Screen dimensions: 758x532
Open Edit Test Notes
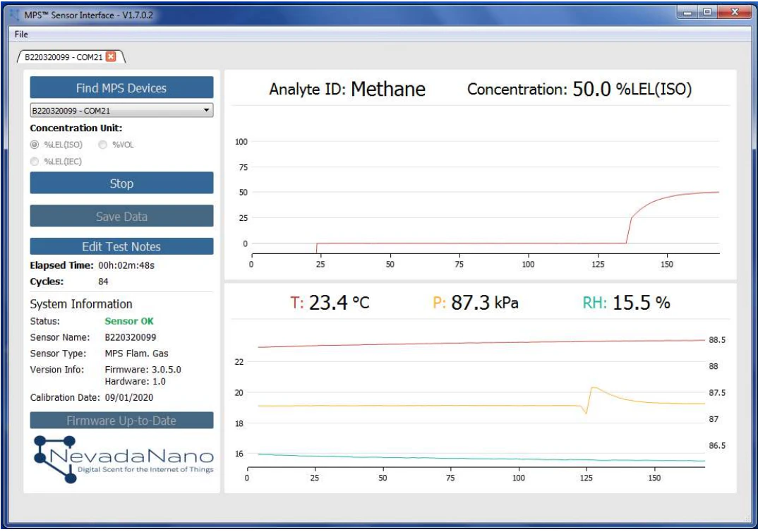click(x=121, y=246)
